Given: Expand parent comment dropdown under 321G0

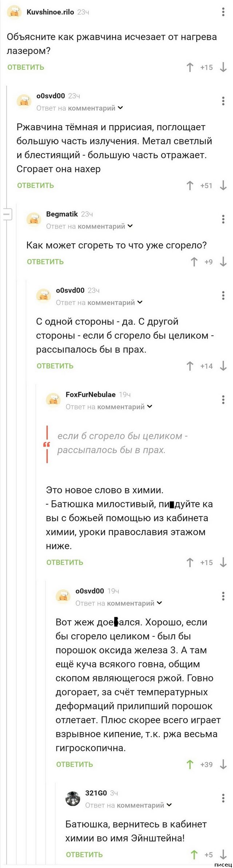Looking at the screenshot, I should point(169,805).
